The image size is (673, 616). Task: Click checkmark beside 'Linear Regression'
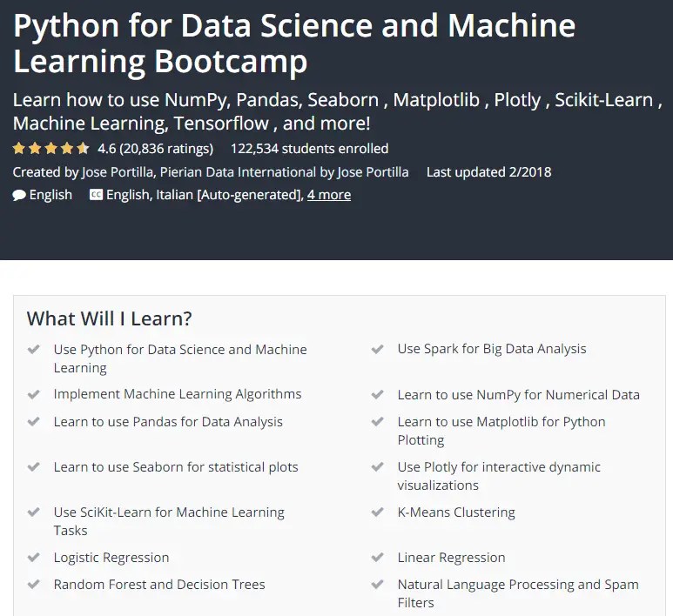tap(377, 557)
